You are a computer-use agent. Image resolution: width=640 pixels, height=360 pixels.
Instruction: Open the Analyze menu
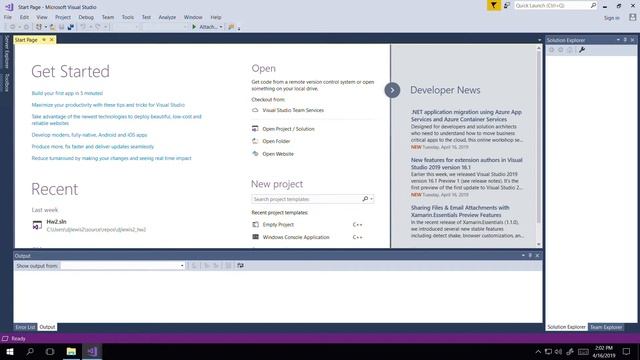point(167,17)
